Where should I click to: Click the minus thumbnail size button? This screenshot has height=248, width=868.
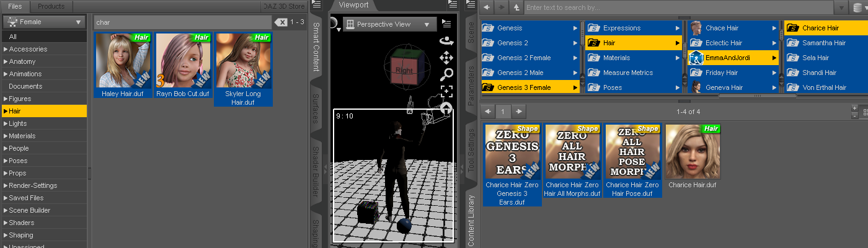click(855, 115)
